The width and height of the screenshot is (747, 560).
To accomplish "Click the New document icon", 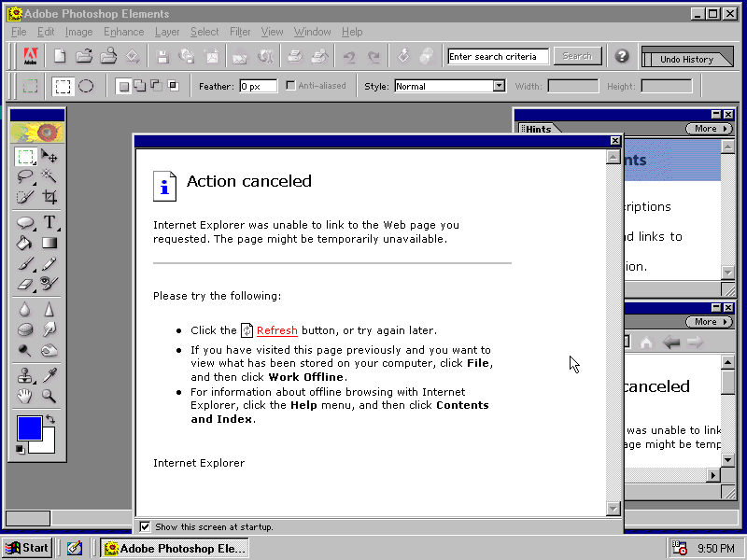I will pos(60,56).
